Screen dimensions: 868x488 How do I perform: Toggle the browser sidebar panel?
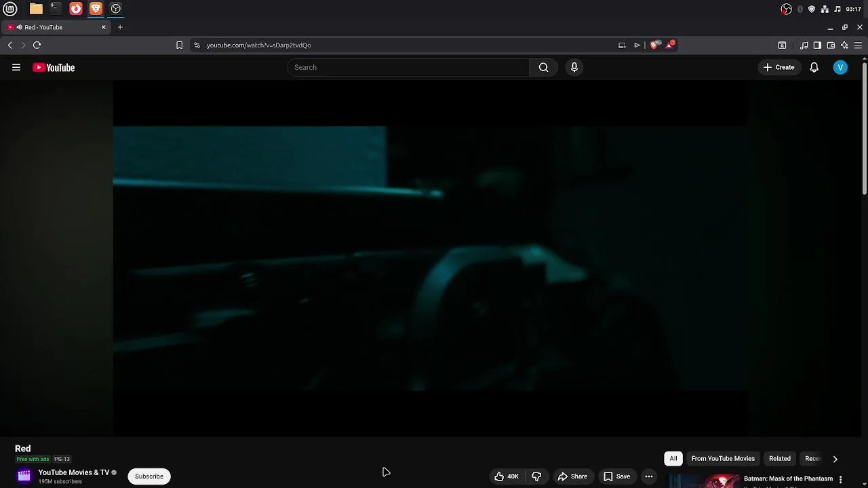[x=817, y=45]
